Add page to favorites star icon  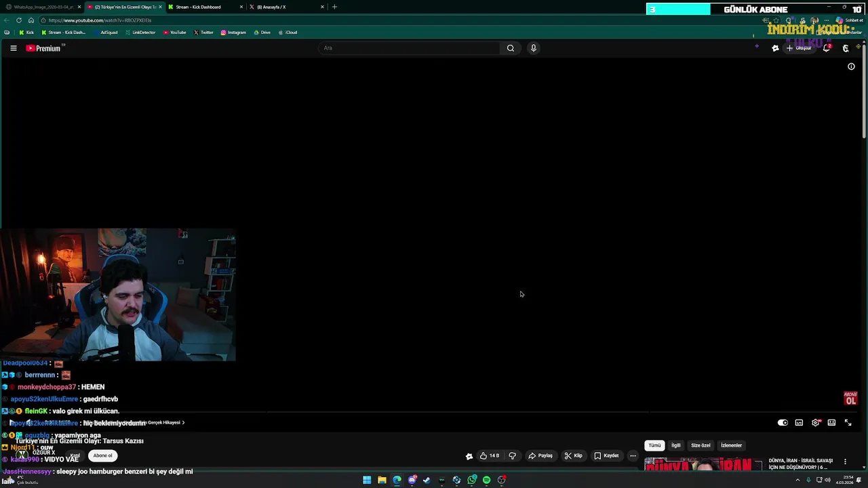coord(777,20)
